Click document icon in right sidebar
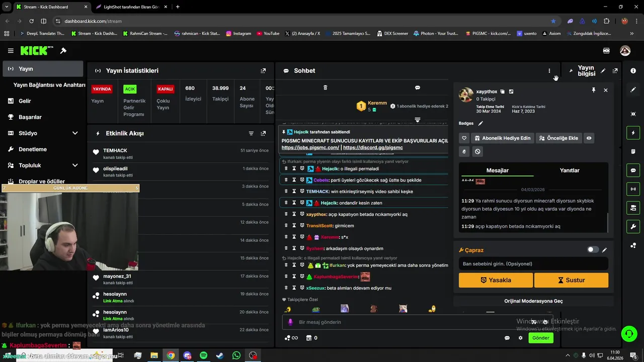The image size is (644, 362). click(x=633, y=151)
